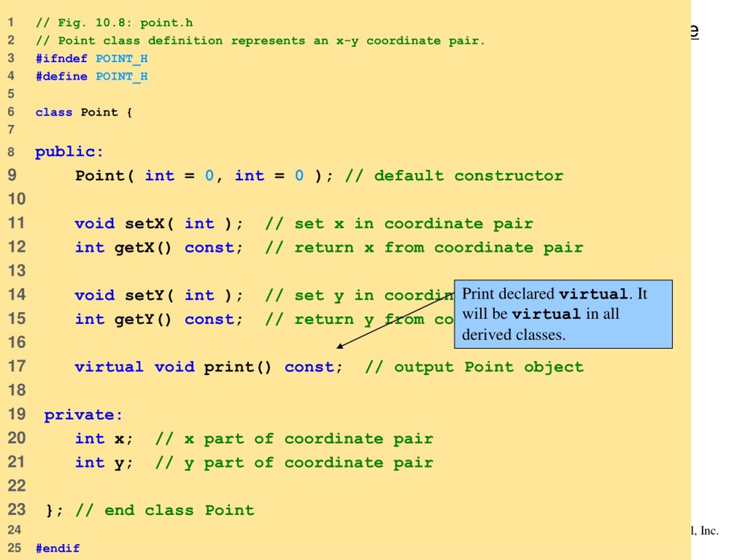Click the 'virtual void print() const;' declaration
This screenshot has height=560, width=747.
(209, 367)
